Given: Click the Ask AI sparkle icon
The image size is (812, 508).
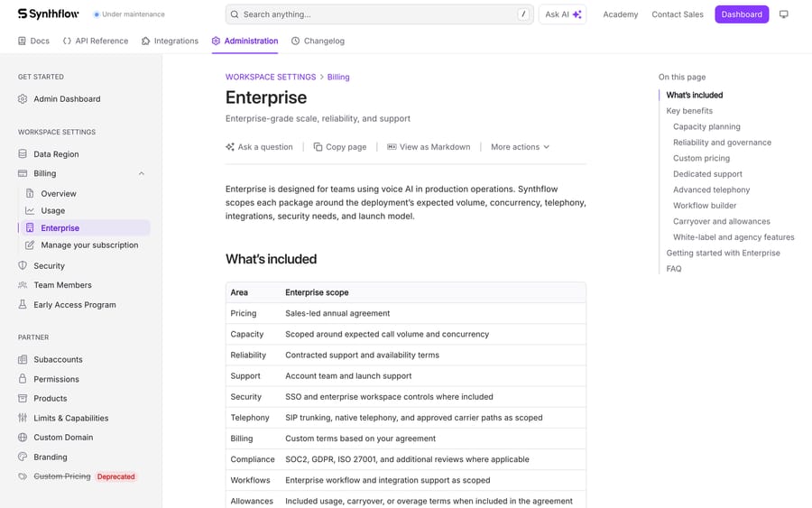Looking at the screenshot, I should click(x=577, y=14).
